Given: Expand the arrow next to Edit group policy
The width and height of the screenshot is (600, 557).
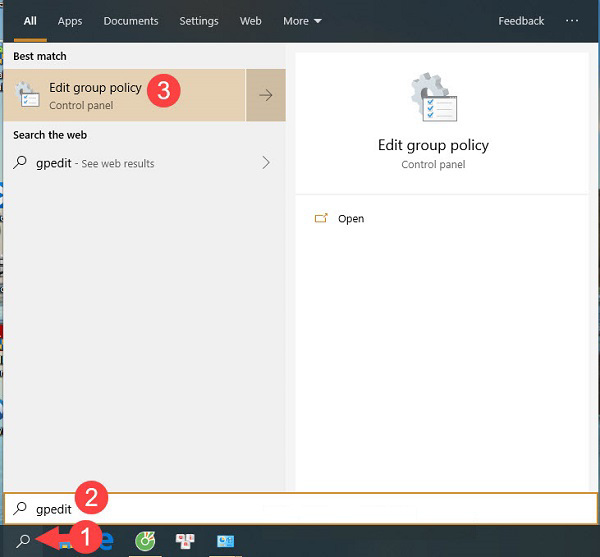Looking at the screenshot, I should tap(266, 95).
